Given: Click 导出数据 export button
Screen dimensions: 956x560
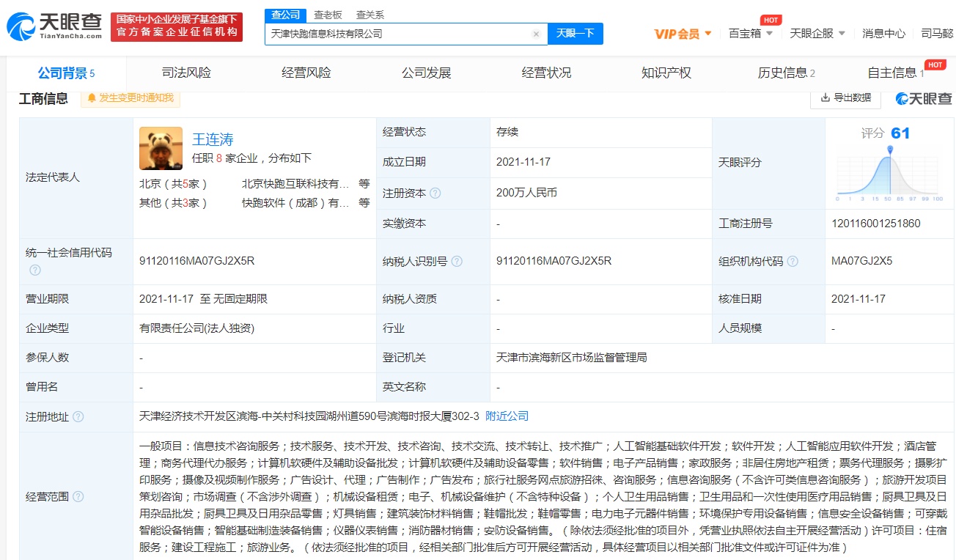Looking at the screenshot, I should click(845, 97).
